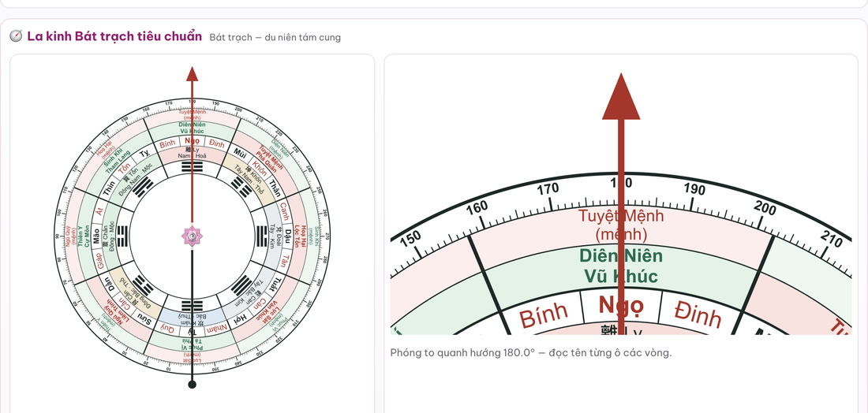The height and width of the screenshot is (413, 868).
Task: Click the compass icon beside the La kinh heading
Action: tap(16, 36)
